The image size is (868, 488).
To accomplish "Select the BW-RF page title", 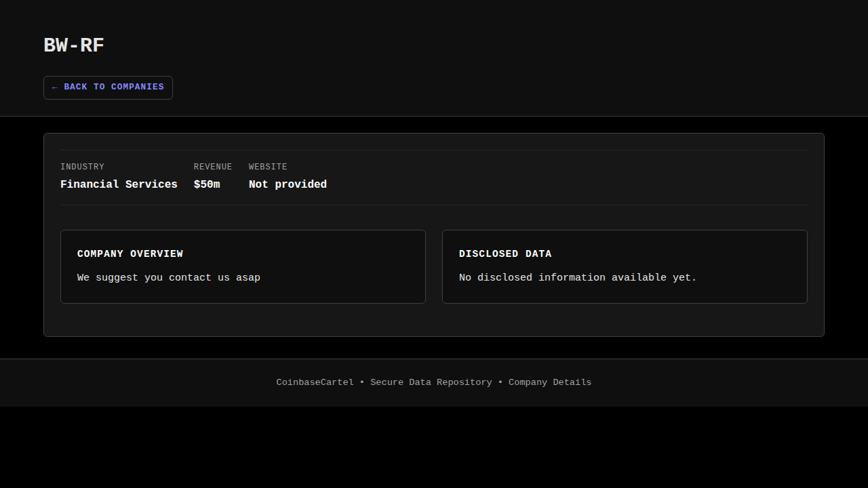I will pyautogui.click(x=74, y=45).
